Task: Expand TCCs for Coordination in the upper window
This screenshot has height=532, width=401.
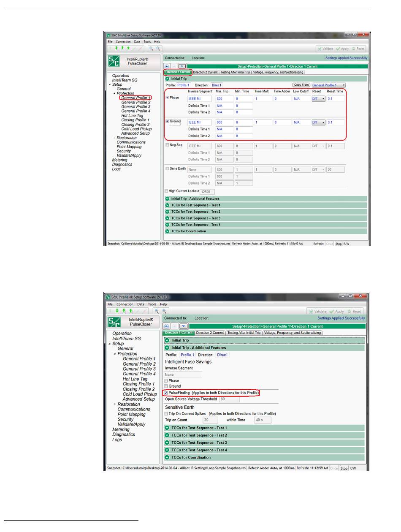Action: tap(168, 231)
